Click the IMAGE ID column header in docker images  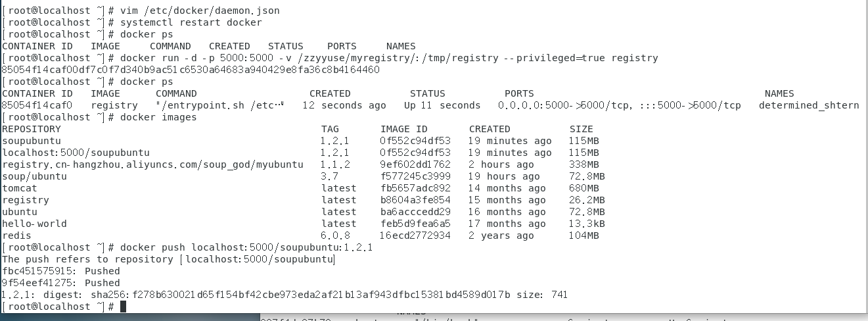coord(403,129)
